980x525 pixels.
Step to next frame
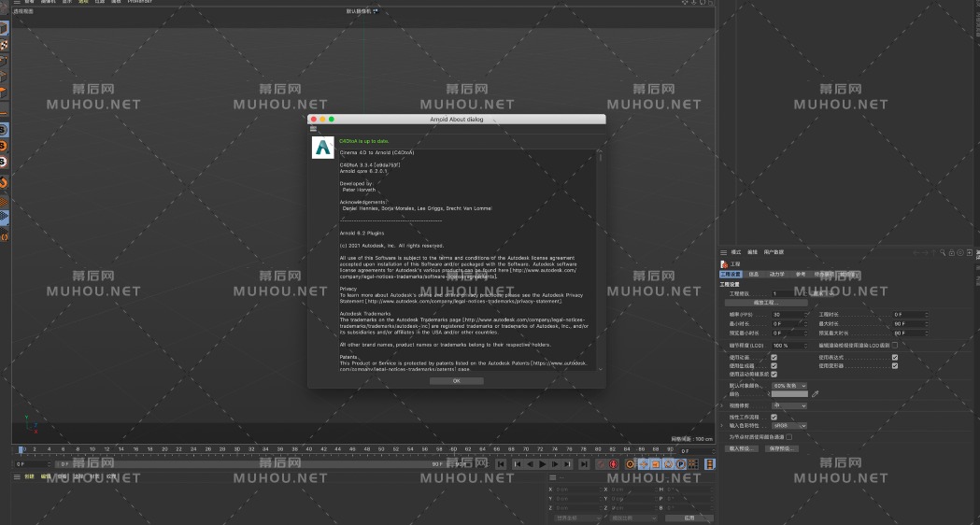tap(554, 464)
